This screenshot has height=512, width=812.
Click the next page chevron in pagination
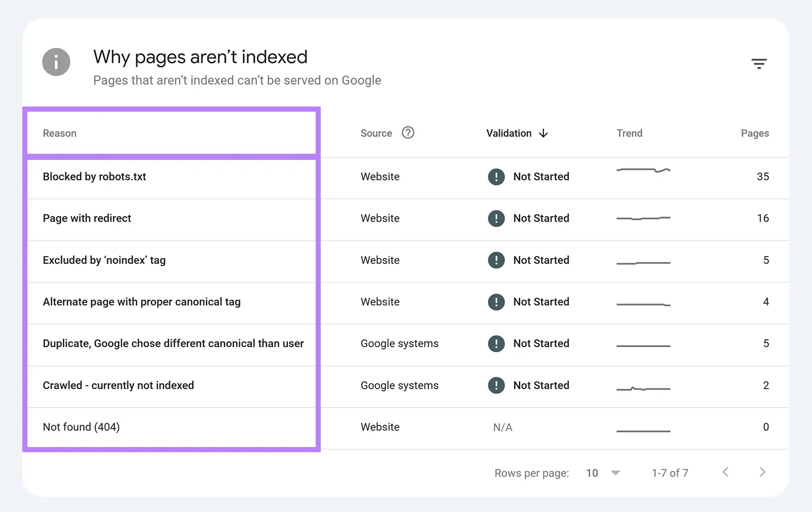763,472
